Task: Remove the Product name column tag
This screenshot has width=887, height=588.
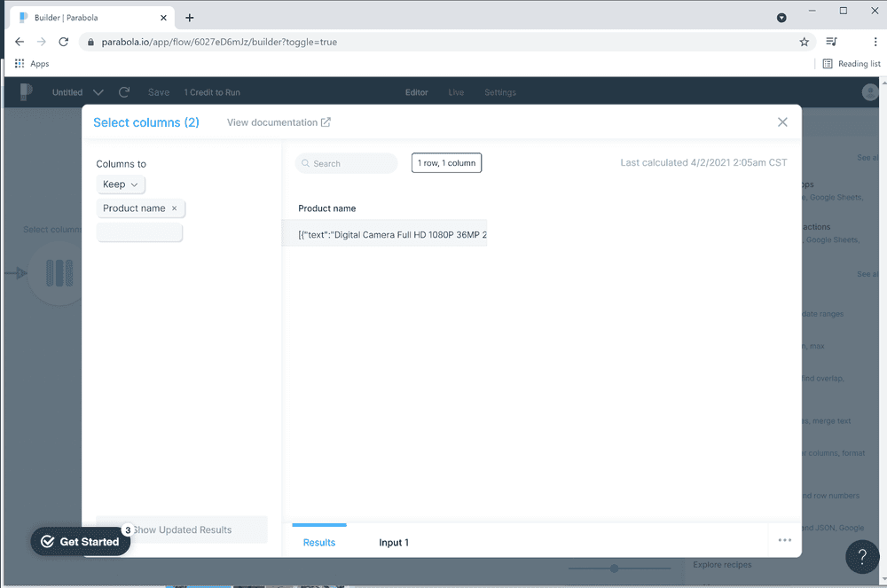Action: [174, 208]
